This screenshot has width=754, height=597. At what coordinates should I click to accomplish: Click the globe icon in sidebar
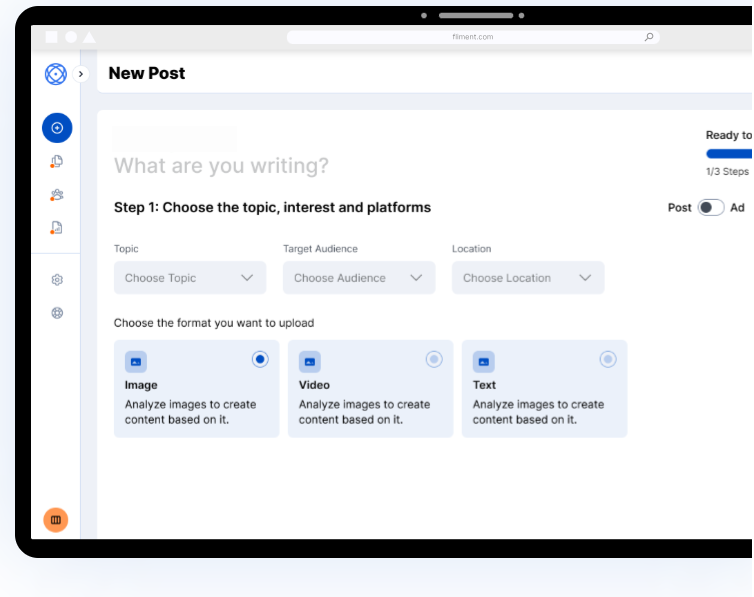[x=57, y=313]
